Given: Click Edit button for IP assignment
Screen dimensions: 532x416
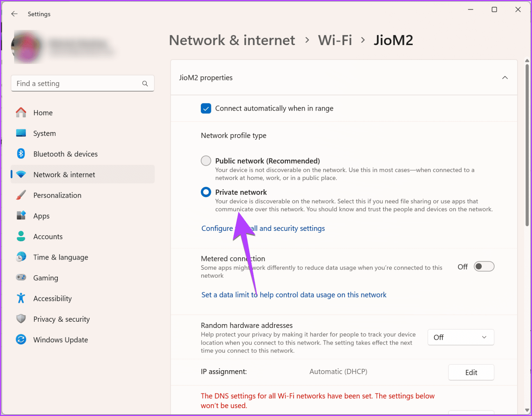Looking at the screenshot, I should 471,372.
